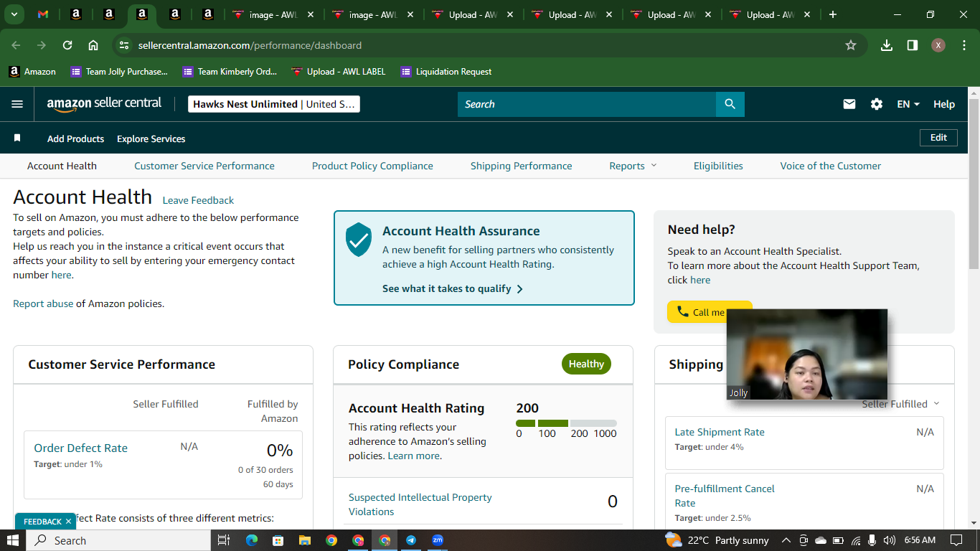Image resolution: width=980 pixels, height=551 pixels.
Task: Open Seller Central settings gear
Action: click(x=877, y=104)
